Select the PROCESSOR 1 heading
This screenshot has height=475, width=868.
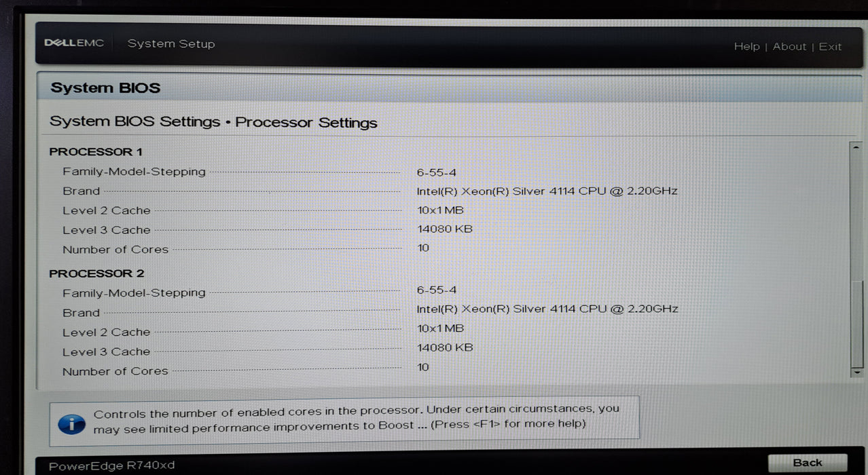96,152
